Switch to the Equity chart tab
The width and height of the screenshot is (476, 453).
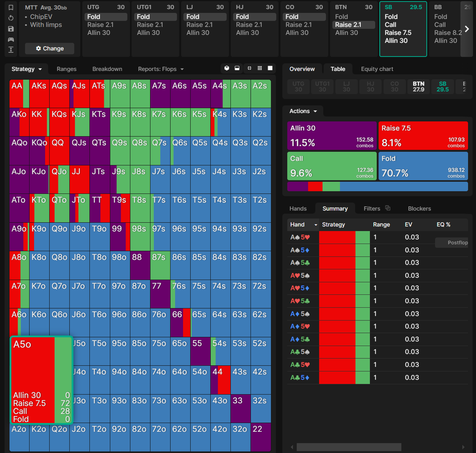coord(377,69)
